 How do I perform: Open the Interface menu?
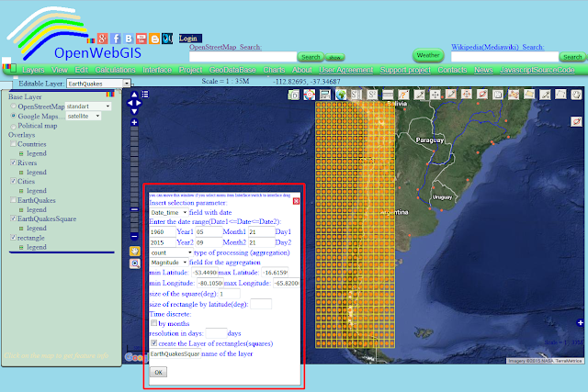(x=157, y=70)
